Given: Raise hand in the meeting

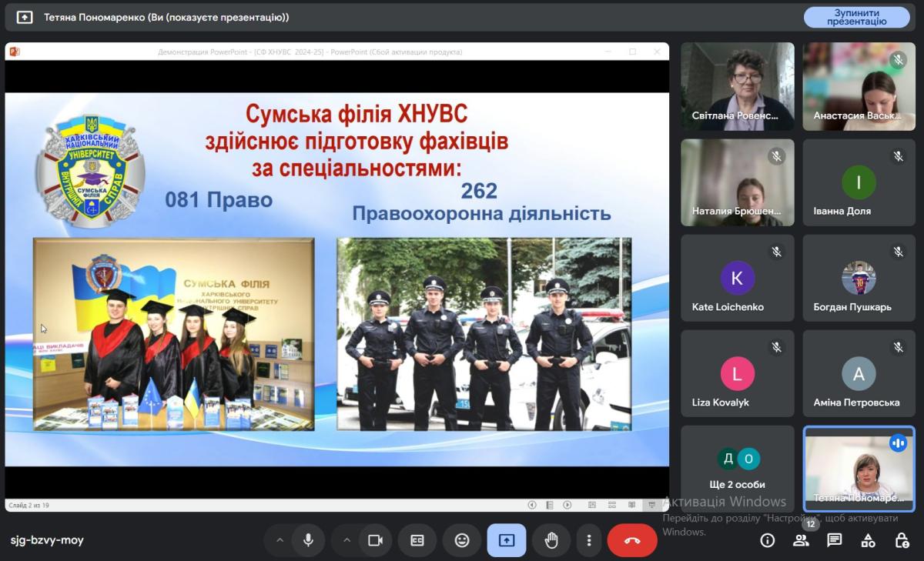Looking at the screenshot, I should (551, 540).
